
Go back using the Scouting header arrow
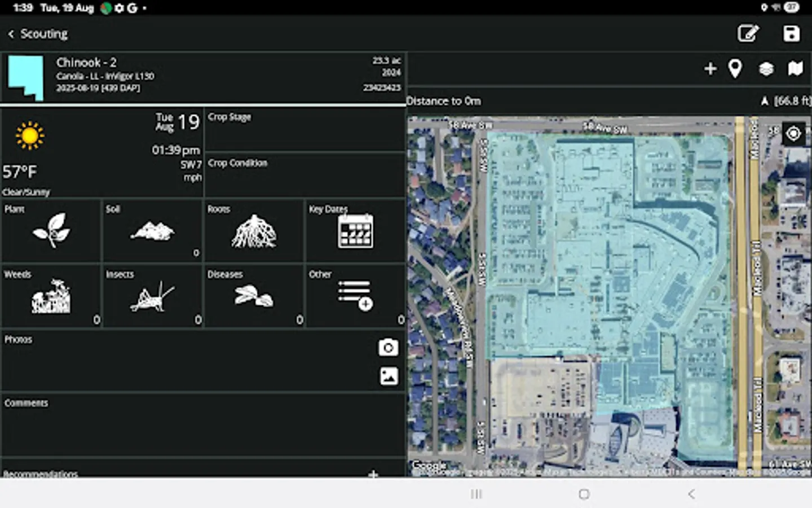coord(11,34)
